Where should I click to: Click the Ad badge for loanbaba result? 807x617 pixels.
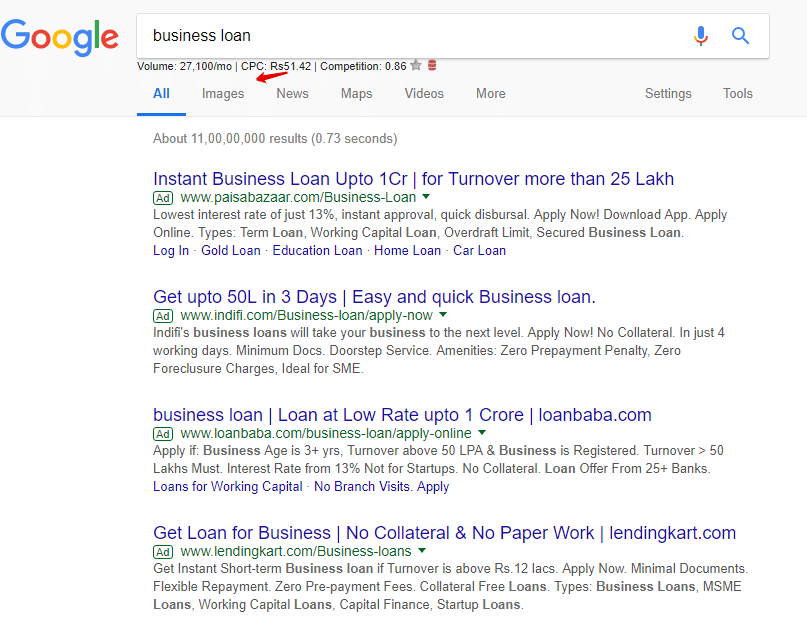(x=163, y=434)
